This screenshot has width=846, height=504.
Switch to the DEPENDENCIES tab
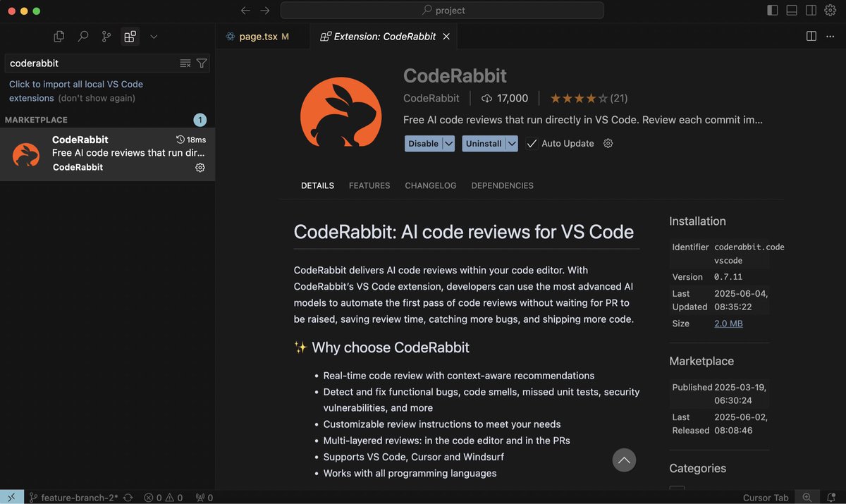pos(503,186)
